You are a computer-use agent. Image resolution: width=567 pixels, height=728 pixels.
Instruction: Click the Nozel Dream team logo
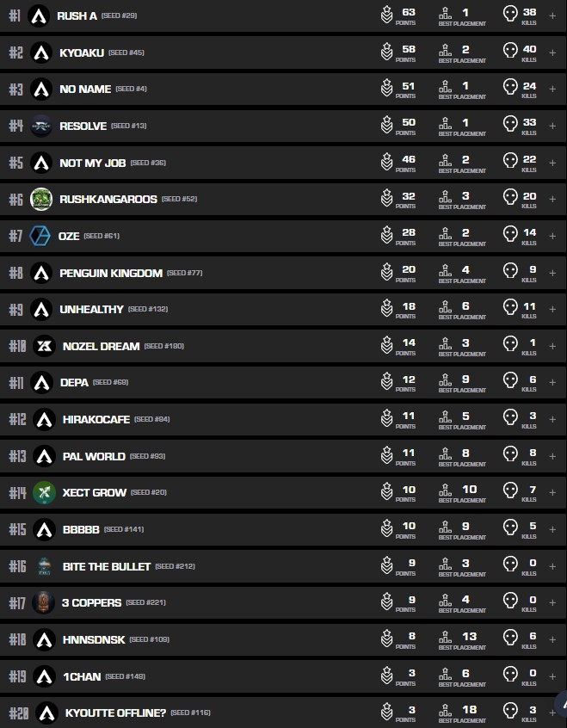(44, 346)
